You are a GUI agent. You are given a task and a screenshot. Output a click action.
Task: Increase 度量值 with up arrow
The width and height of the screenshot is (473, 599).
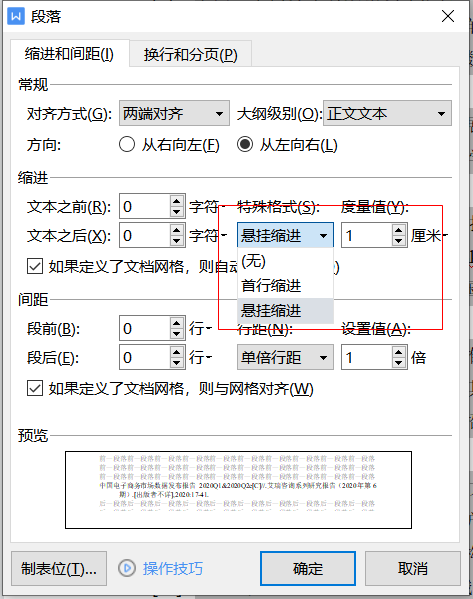point(399,230)
